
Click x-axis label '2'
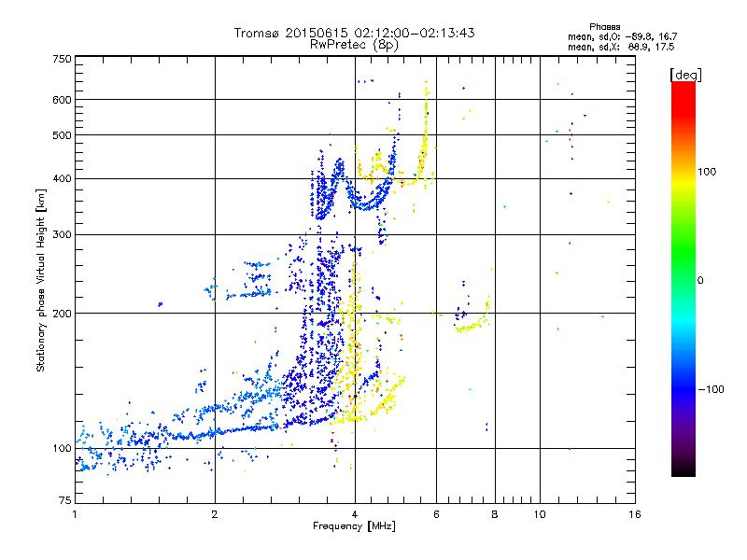click(215, 514)
